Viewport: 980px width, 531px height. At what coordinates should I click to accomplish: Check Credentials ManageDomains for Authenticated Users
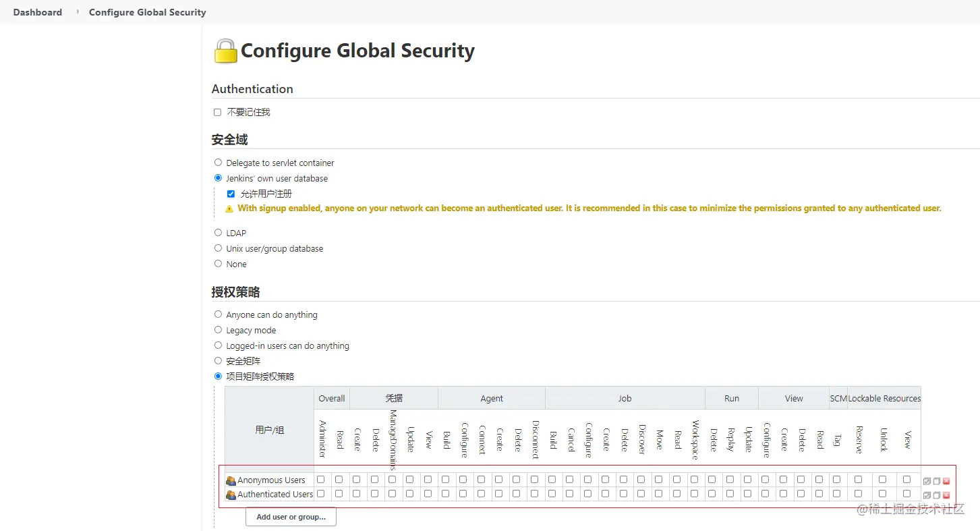coord(392,494)
